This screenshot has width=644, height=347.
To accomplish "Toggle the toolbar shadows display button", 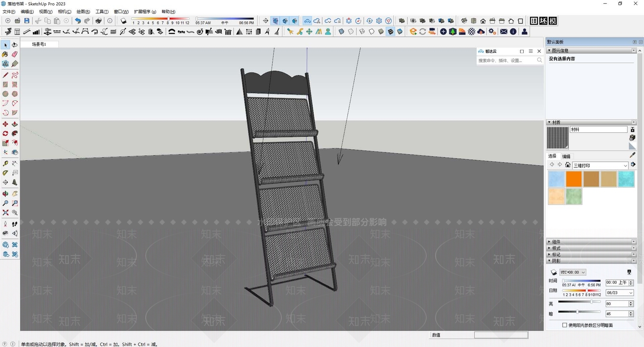I will (x=124, y=21).
